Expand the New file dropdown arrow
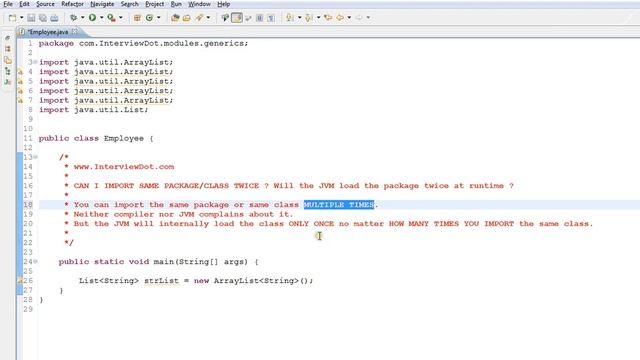Screen dimensions: 640x360 click(x=22, y=18)
